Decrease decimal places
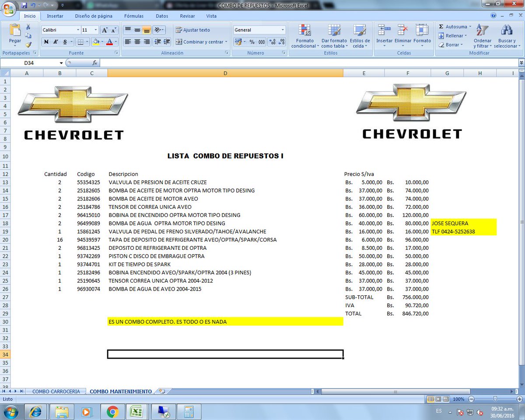 [x=281, y=42]
